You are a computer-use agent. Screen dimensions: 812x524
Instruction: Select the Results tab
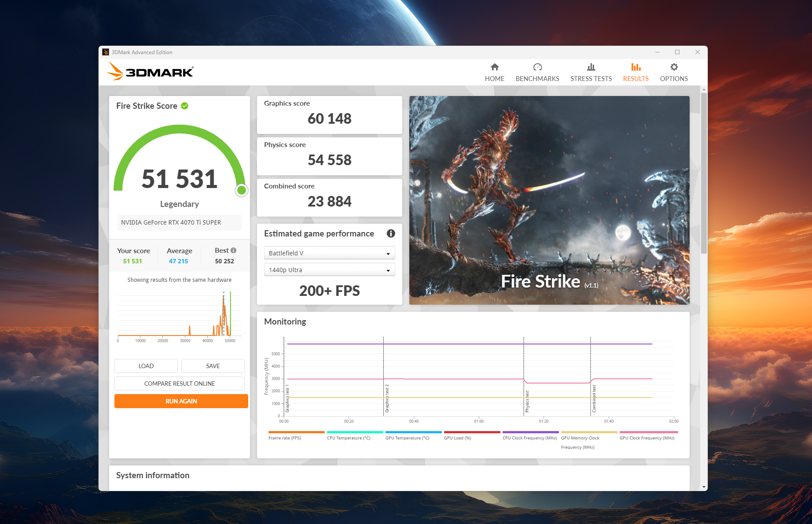click(636, 73)
